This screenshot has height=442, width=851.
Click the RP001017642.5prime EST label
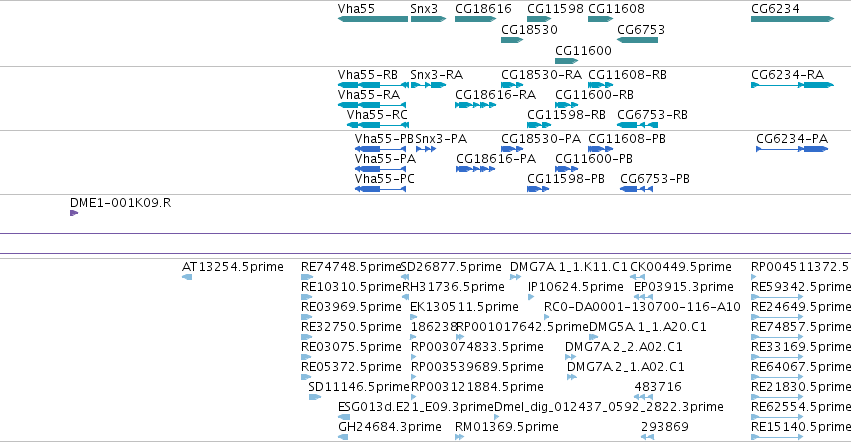tap(523, 326)
